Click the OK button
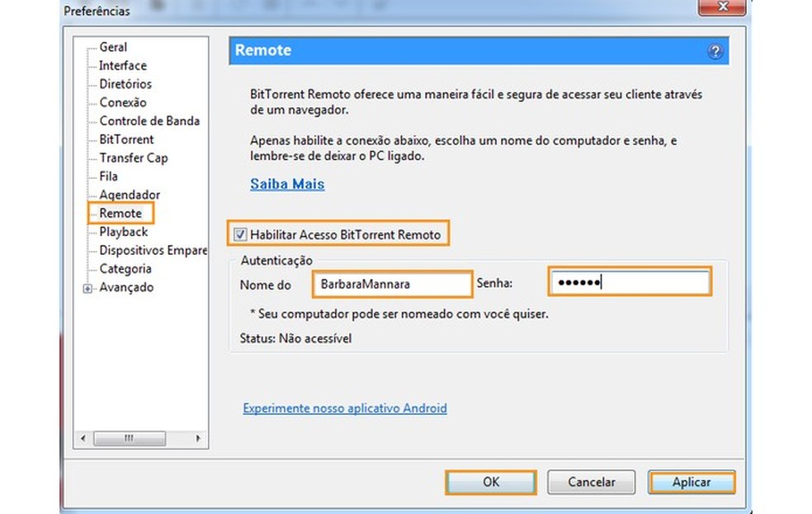The height and width of the screenshot is (514, 812). click(x=490, y=482)
